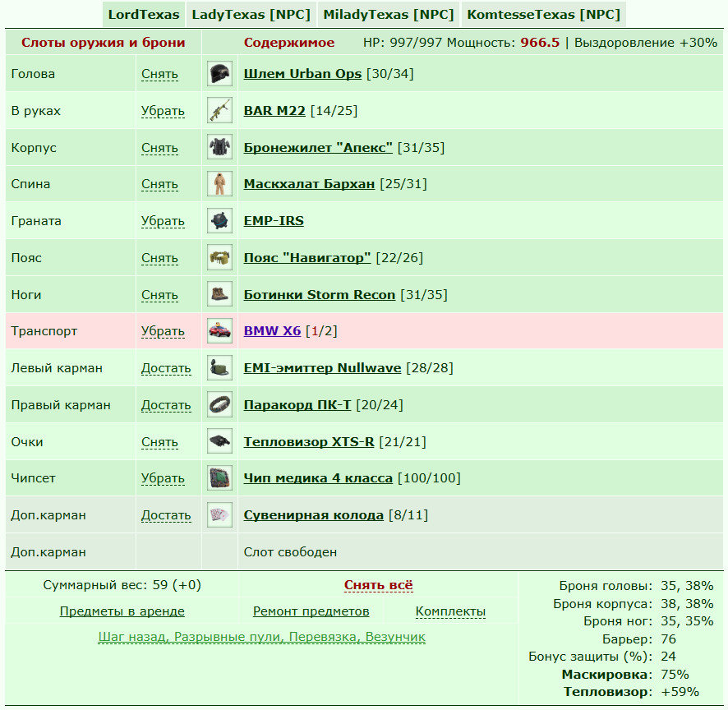
Task: Open the Паракорд ПК-Т link
Action: coord(297,405)
